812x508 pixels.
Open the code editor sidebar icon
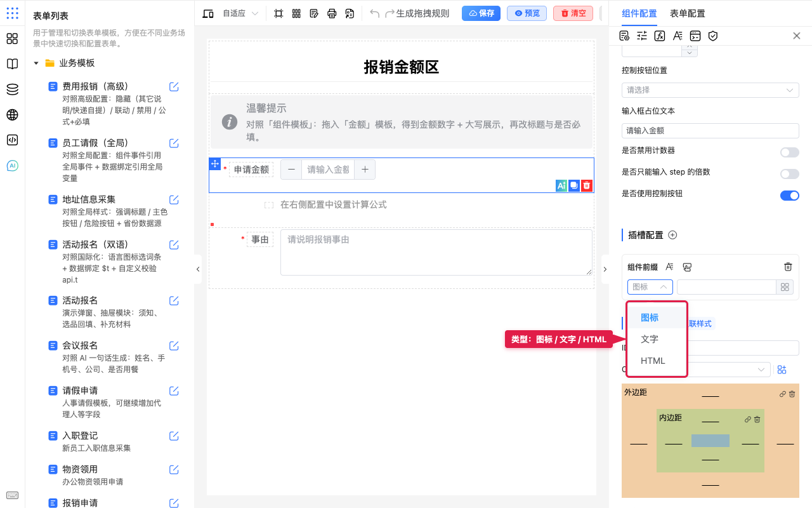pos(12,140)
